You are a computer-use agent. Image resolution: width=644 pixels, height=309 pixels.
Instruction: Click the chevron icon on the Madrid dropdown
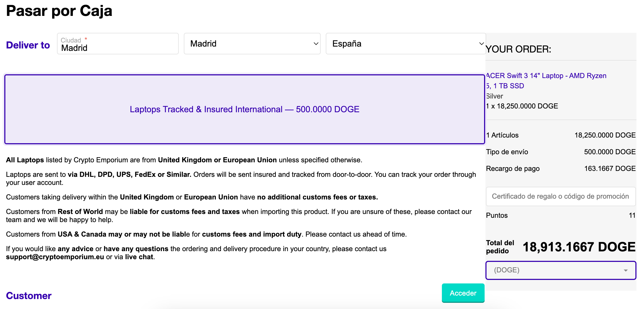pyautogui.click(x=316, y=44)
